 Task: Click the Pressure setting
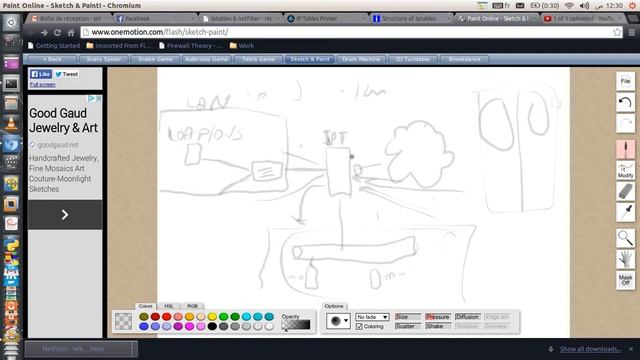438,317
